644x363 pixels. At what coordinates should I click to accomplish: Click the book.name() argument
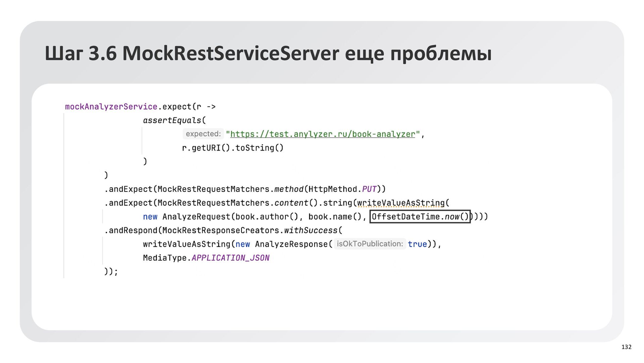(335, 217)
